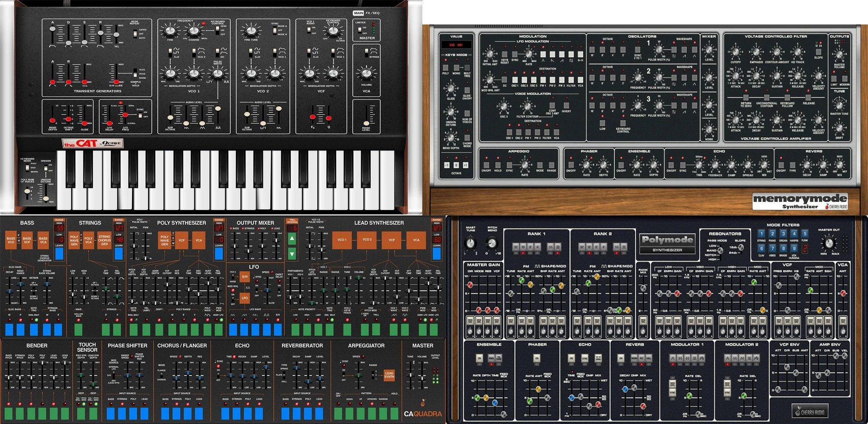This screenshot has width=868, height=424.
Task: Click the CA QUADRA logo
Action: (423, 413)
